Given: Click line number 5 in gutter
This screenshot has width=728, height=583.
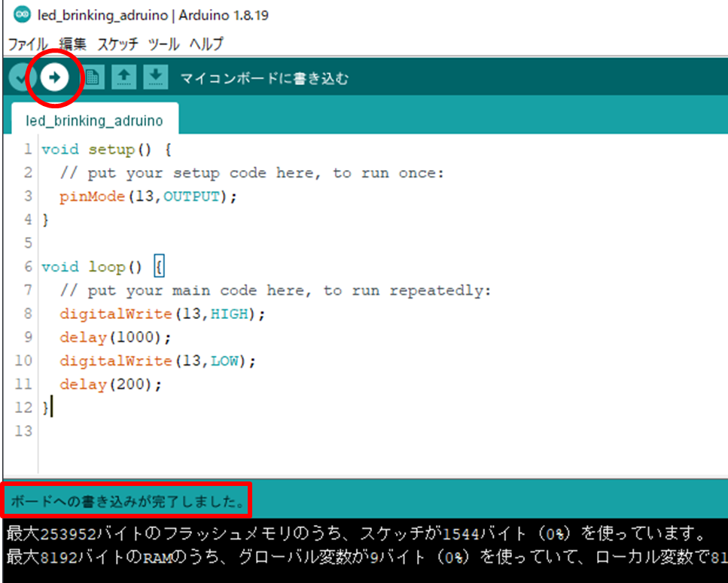Looking at the screenshot, I should [x=28, y=244].
